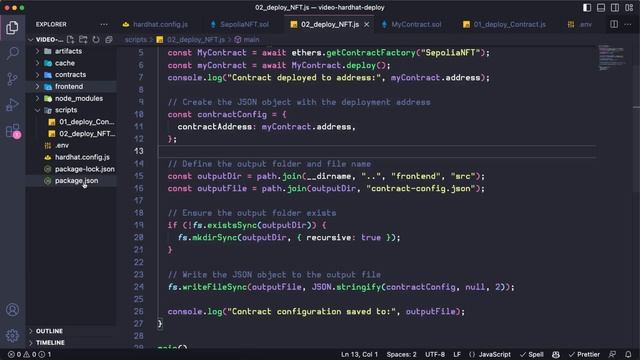
Task: Open the Source Control view
Action: coord(12,79)
